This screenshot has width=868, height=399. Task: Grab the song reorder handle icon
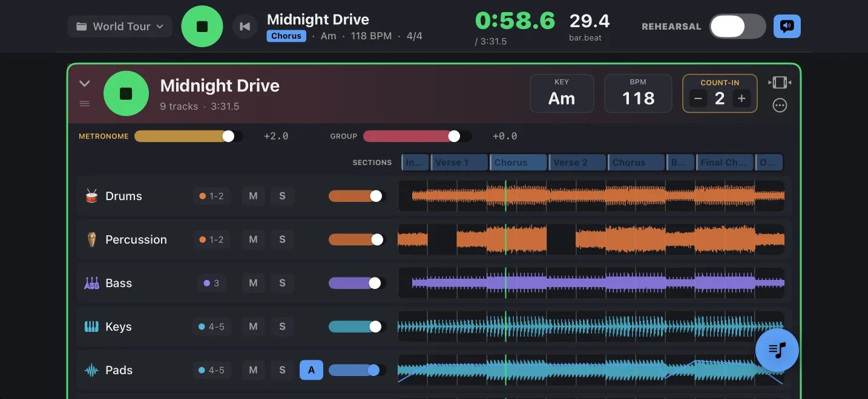pos(85,104)
